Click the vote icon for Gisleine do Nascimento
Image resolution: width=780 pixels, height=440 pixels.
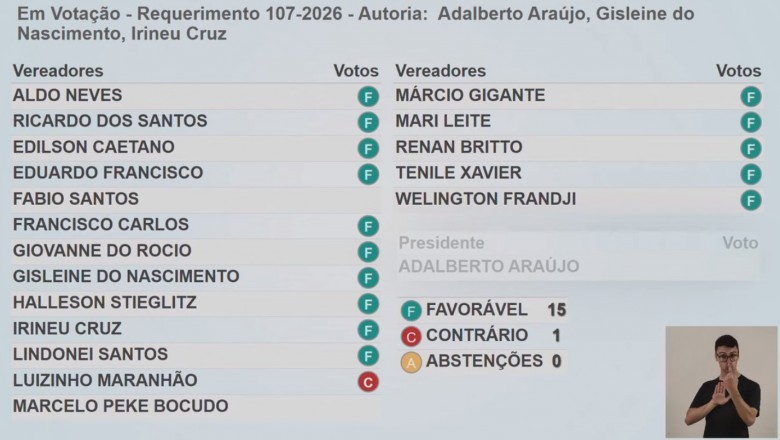368,278
